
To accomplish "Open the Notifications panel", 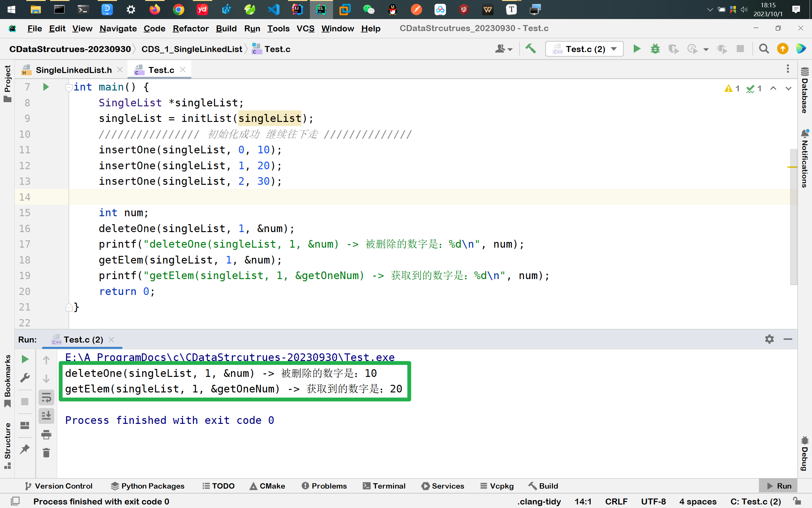I will coord(805,158).
